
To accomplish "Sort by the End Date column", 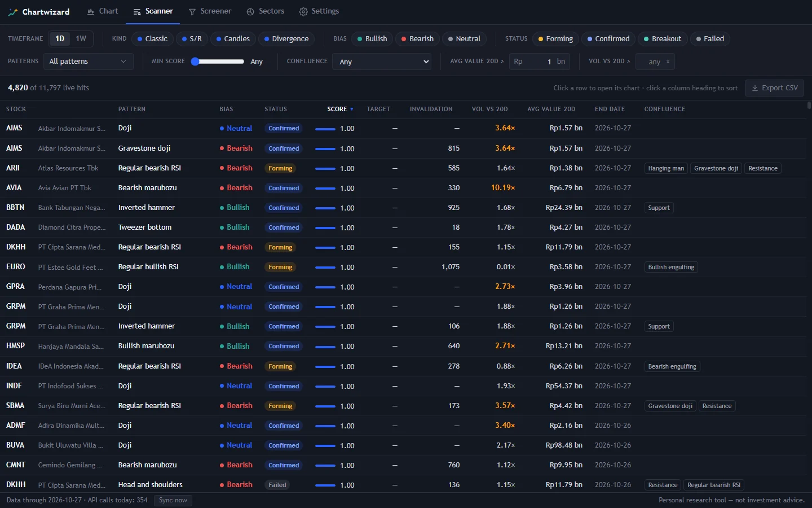I will point(610,109).
